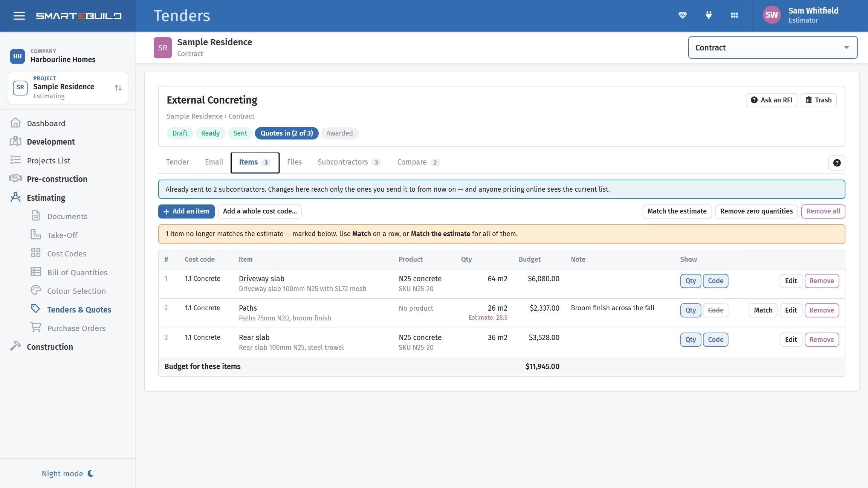868x488 pixels.
Task: Open the hamburger navigation menu
Action: (x=19, y=16)
